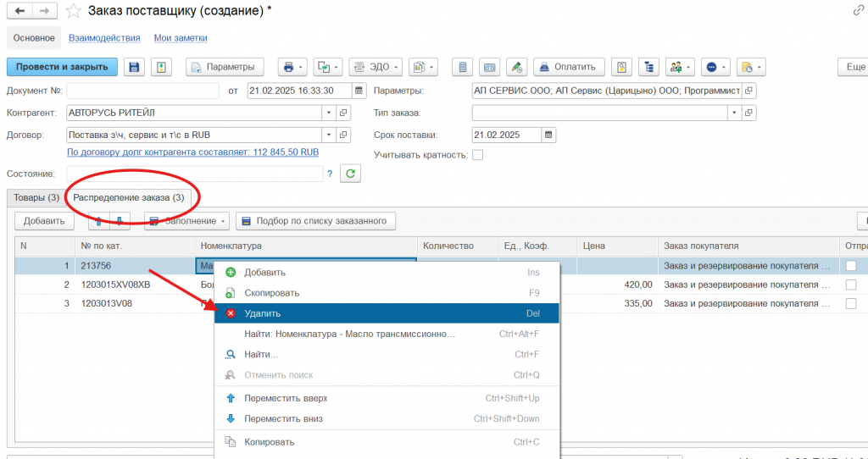Open calendar picker for document date
This screenshot has height=459, width=868.
359,91
